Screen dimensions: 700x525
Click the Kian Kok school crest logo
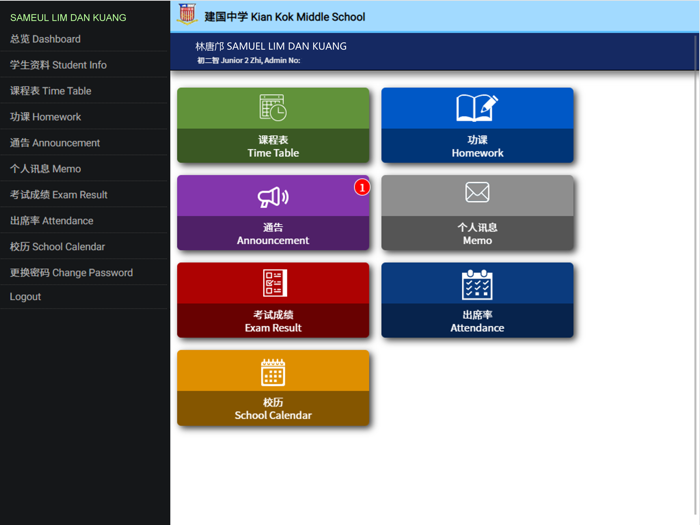(187, 14)
